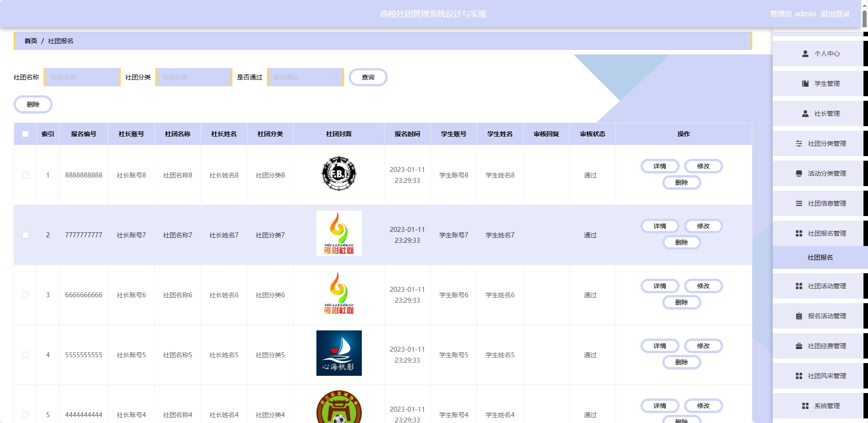Click the 学生管理 sidebar icon
The image size is (868, 423).
point(805,84)
